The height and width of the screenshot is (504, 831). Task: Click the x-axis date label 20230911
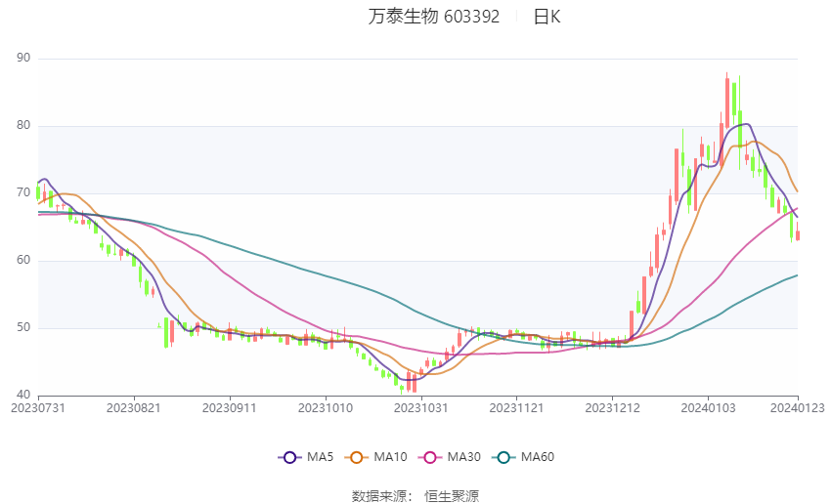point(230,408)
